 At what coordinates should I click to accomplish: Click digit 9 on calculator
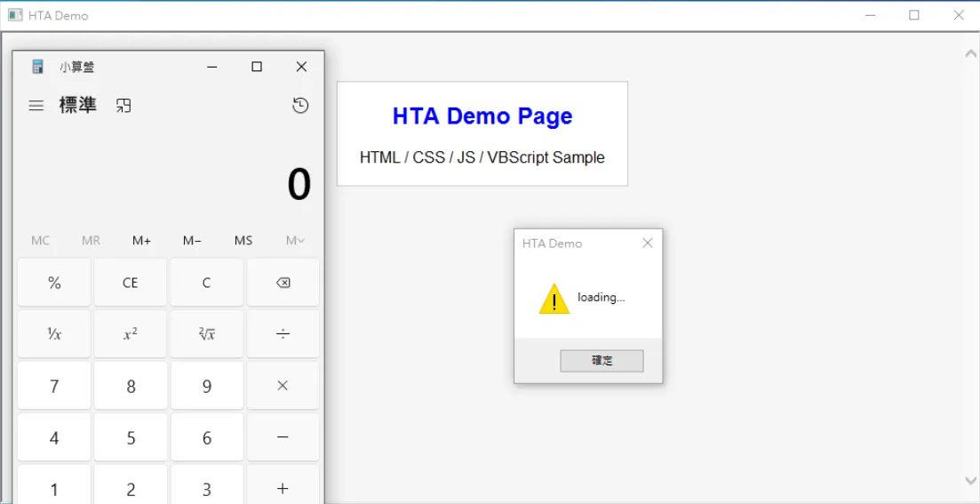point(206,386)
